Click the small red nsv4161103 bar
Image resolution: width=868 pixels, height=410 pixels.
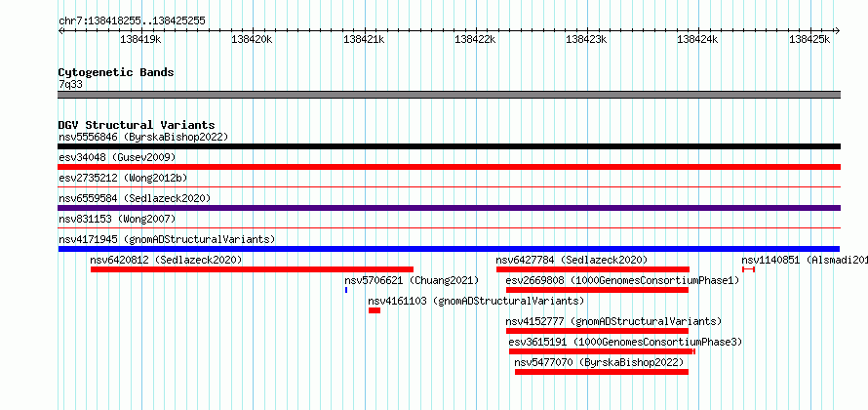pyautogui.click(x=375, y=310)
